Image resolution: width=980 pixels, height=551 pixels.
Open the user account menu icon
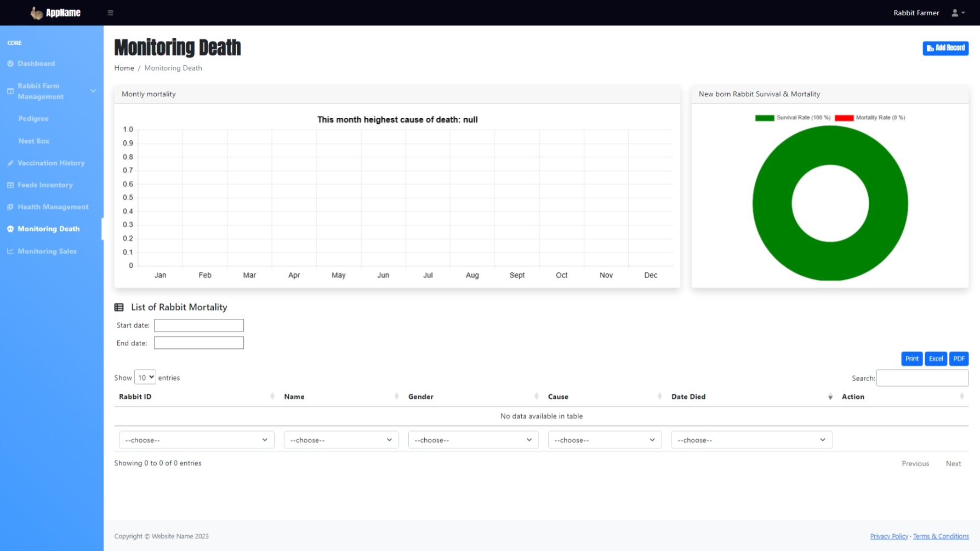(958, 13)
